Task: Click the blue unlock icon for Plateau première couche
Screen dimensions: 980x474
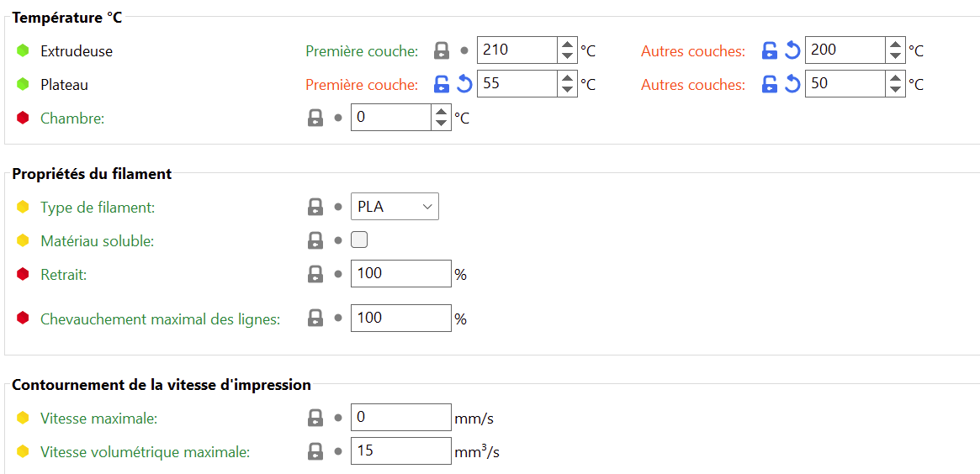Action: tap(442, 84)
